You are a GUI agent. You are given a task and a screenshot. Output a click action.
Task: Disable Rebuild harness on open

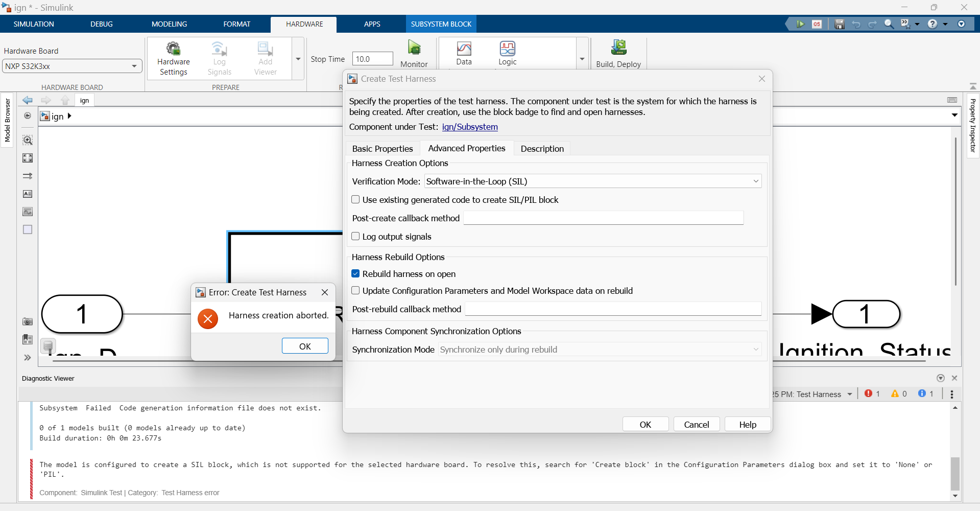point(355,273)
